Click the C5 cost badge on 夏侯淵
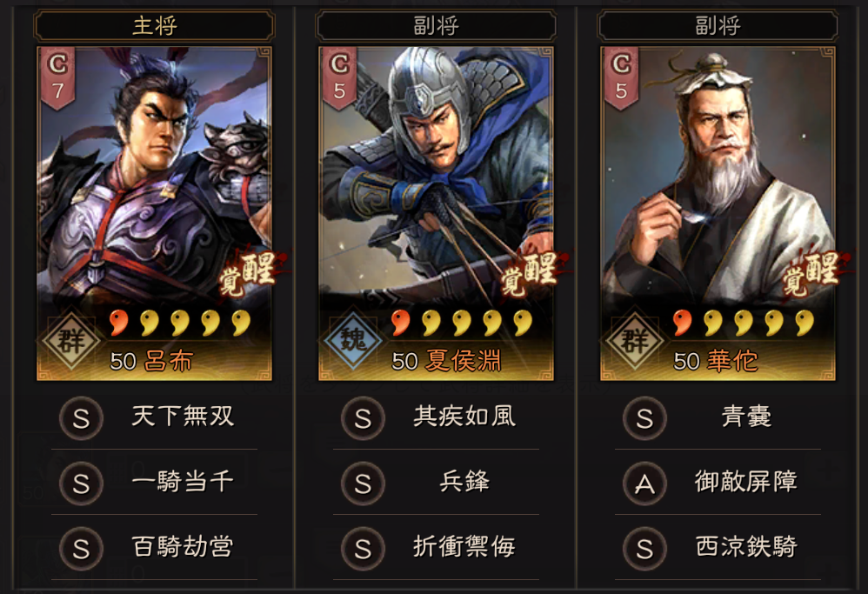The image size is (868, 594). 339,78
